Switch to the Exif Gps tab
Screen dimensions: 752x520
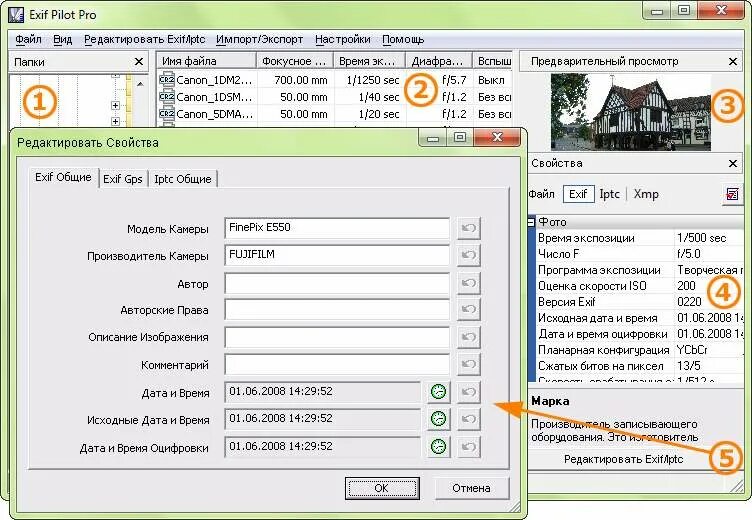(x=123, y=179)
